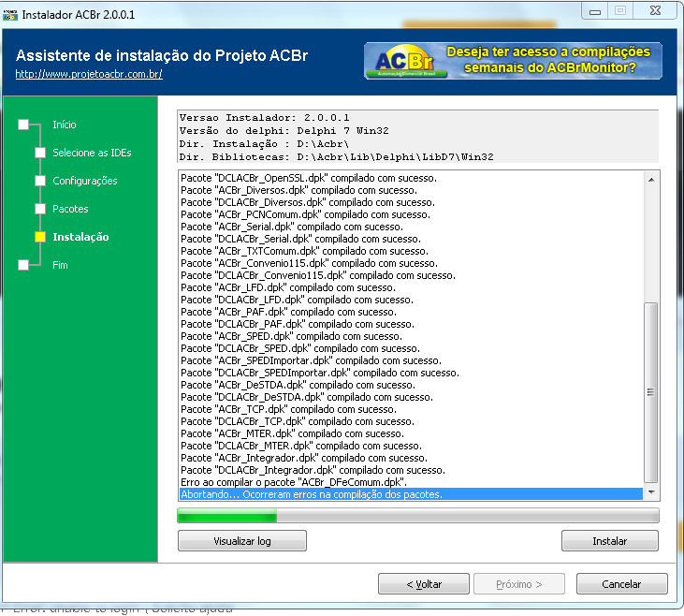This screenshot has height=616, width=684.
Task: Click the Instalar button
Action: (609, 541)
